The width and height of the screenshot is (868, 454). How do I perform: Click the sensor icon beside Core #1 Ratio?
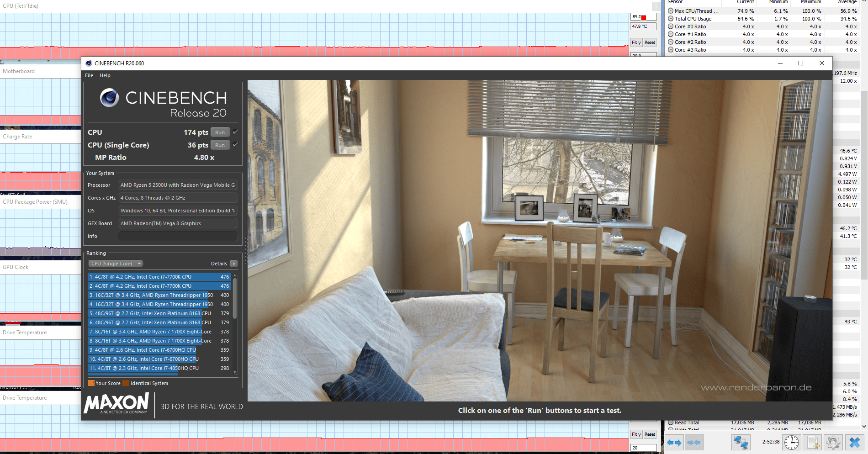tap(671, 34)
